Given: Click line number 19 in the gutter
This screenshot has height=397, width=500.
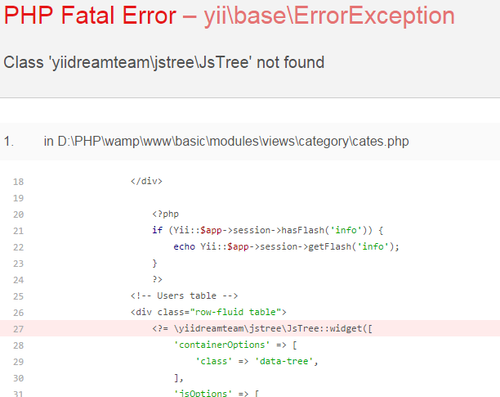Looking at the screenshot, I should (x=18, y=198).
